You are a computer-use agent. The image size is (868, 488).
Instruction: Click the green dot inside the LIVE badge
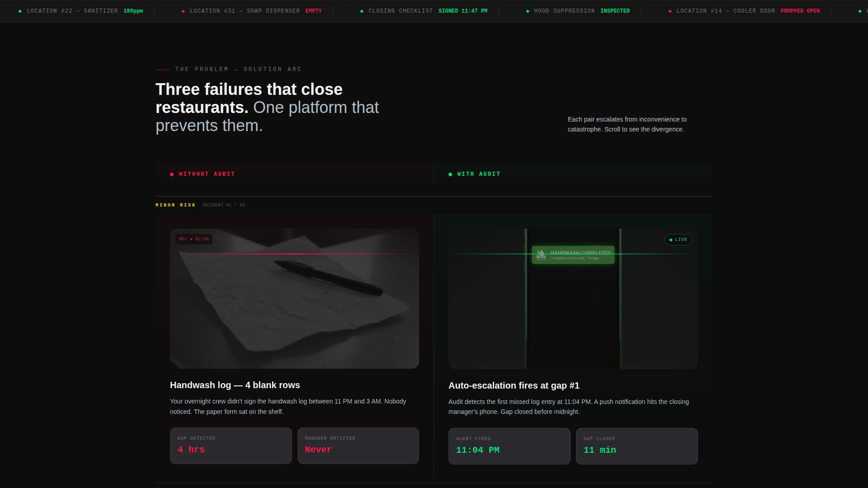pos(672,239)
